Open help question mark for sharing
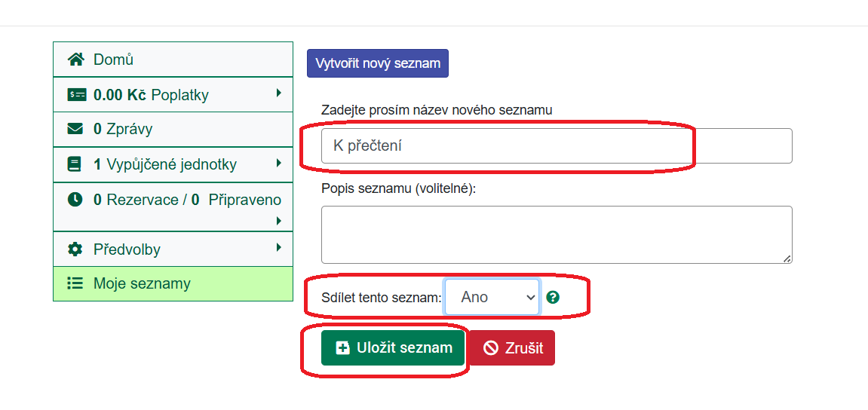868x410 pixels. [x=553, y=298]
